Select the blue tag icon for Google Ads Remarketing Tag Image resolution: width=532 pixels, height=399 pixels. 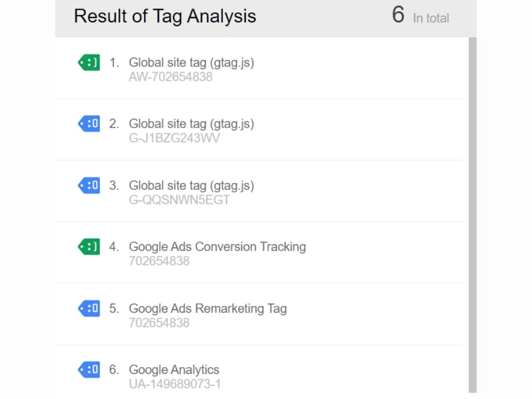click(89, 308)
